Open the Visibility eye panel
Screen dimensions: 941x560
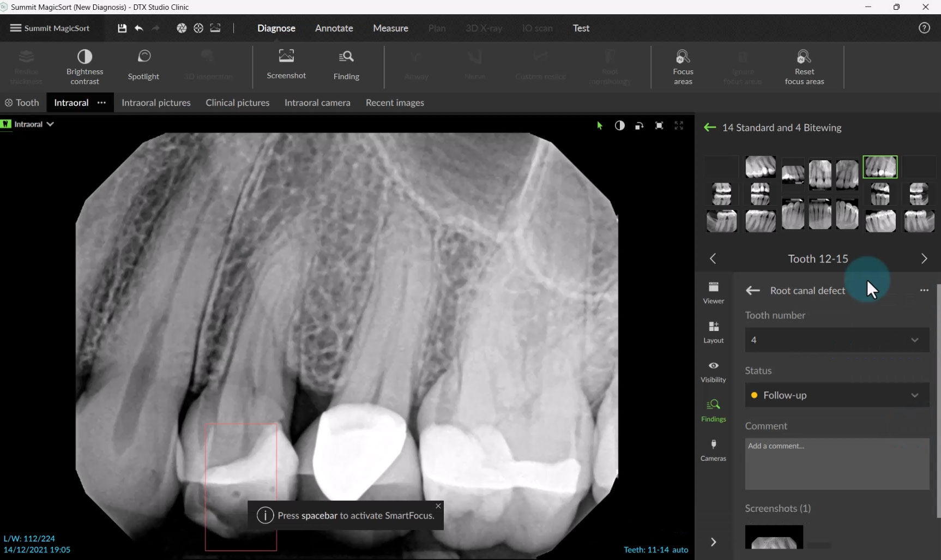tap(714, 372)
